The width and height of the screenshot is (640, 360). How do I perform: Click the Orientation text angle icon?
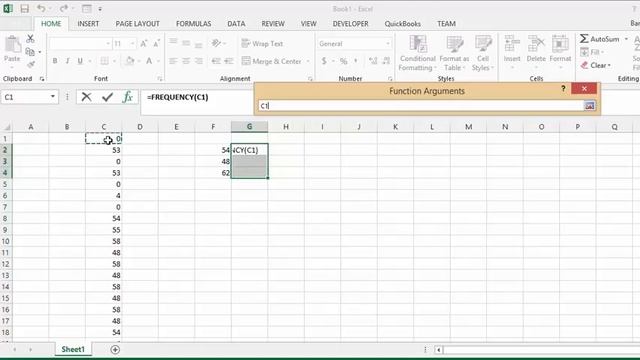point(216,43)
